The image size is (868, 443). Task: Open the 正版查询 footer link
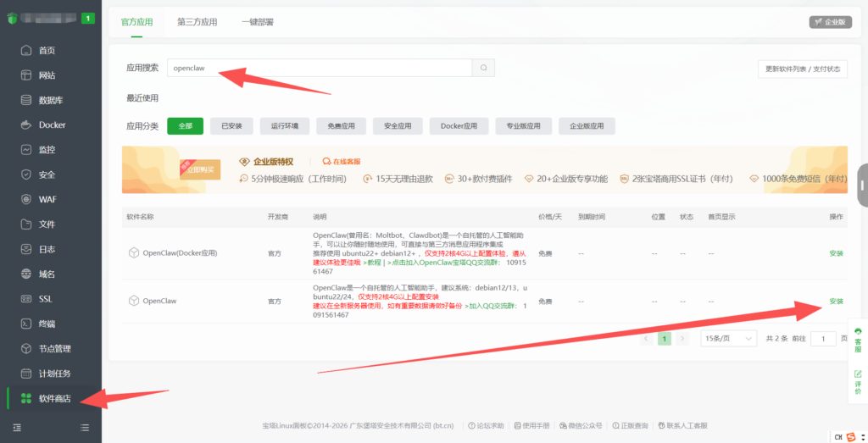630,425
